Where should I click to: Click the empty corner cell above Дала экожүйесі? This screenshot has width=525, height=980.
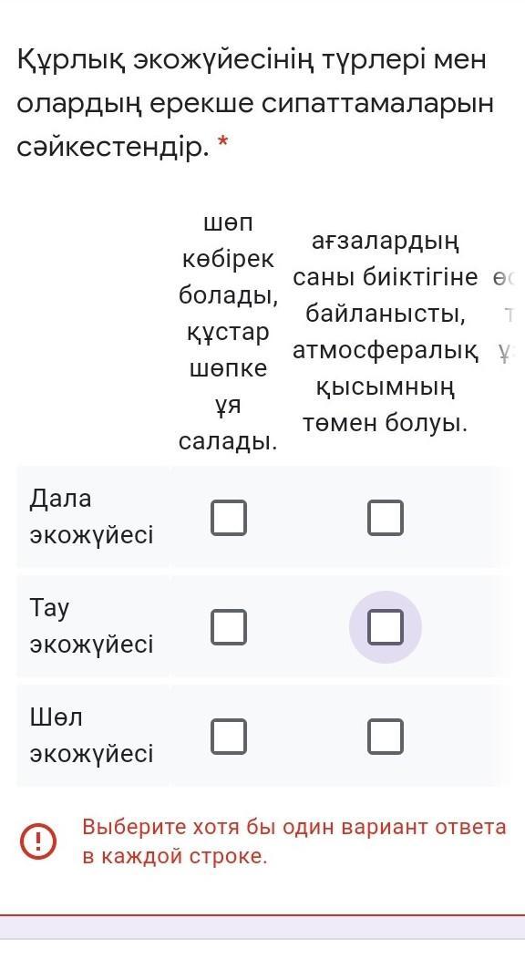tap(92, 333)
